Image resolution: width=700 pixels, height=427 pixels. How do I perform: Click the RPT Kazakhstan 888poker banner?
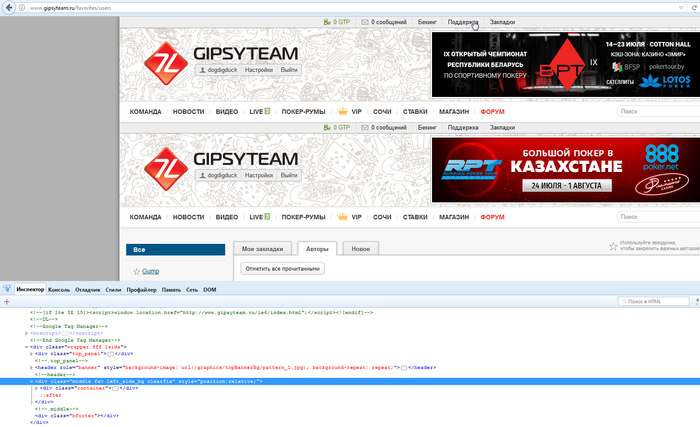[565, 170]
